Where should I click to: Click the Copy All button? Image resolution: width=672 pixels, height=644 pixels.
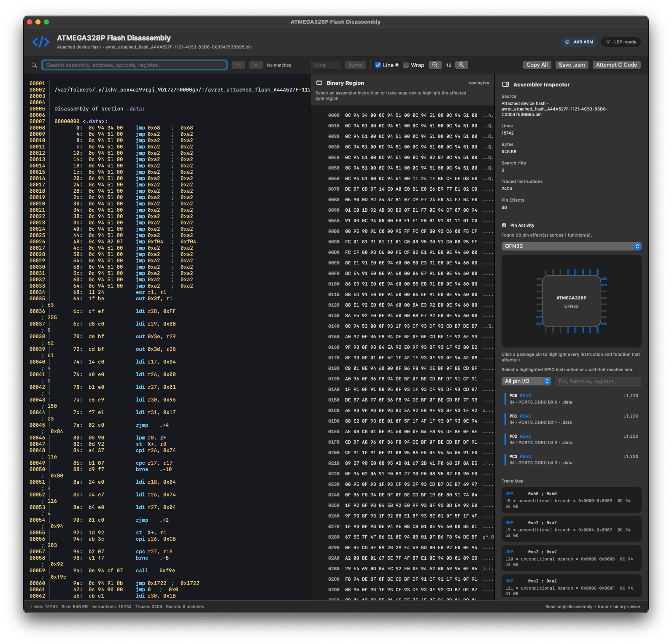(x=537, y=65)
